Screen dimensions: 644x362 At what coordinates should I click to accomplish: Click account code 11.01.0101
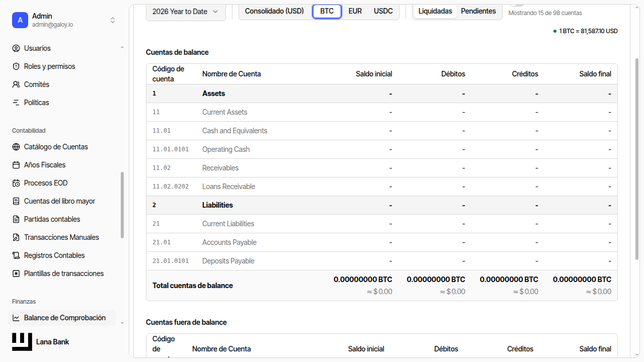tap(171, 149)
